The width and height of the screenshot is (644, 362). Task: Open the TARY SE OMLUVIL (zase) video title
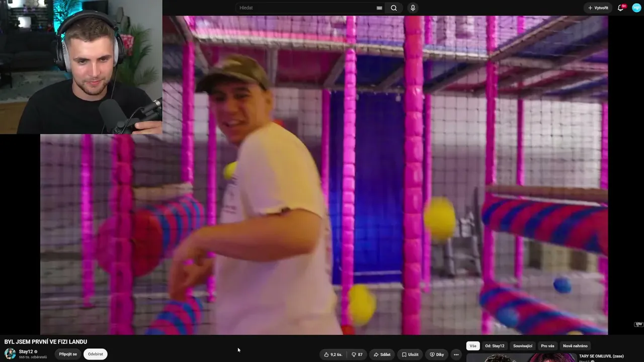(x=601, y=356)
